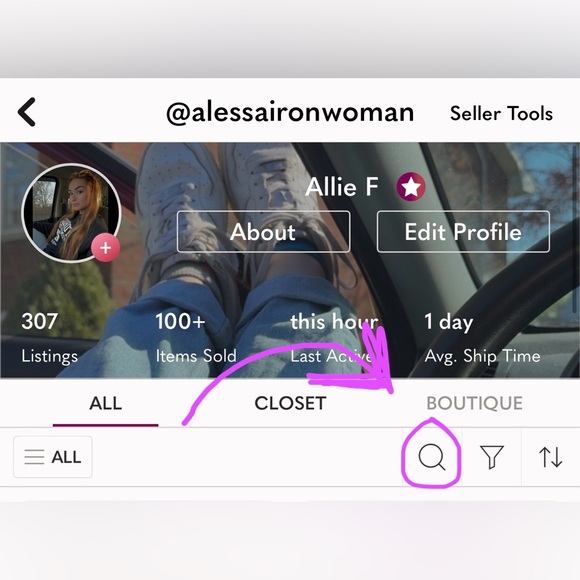
Task: Click the Edit Profile button
Action: pos(463,232)
